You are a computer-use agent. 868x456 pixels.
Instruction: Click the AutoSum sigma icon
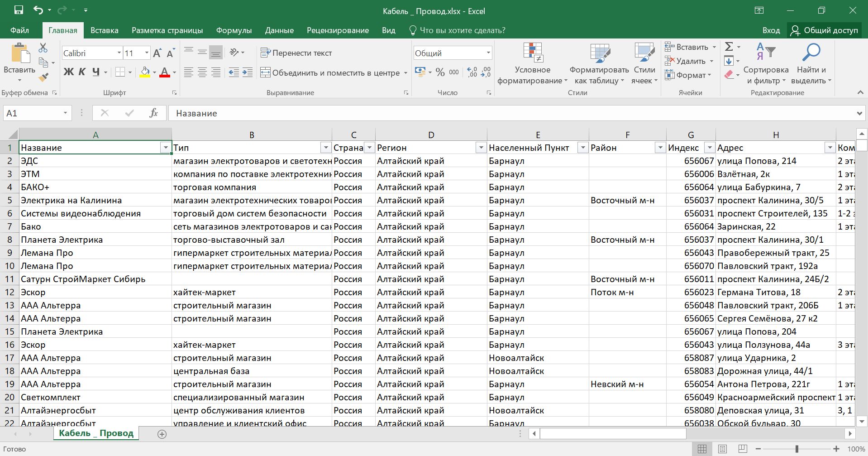(729, 47)
